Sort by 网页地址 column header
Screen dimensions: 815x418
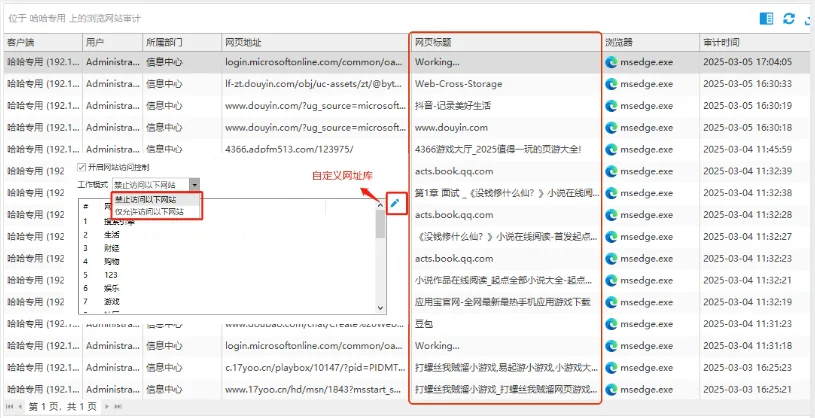[315, 43]
